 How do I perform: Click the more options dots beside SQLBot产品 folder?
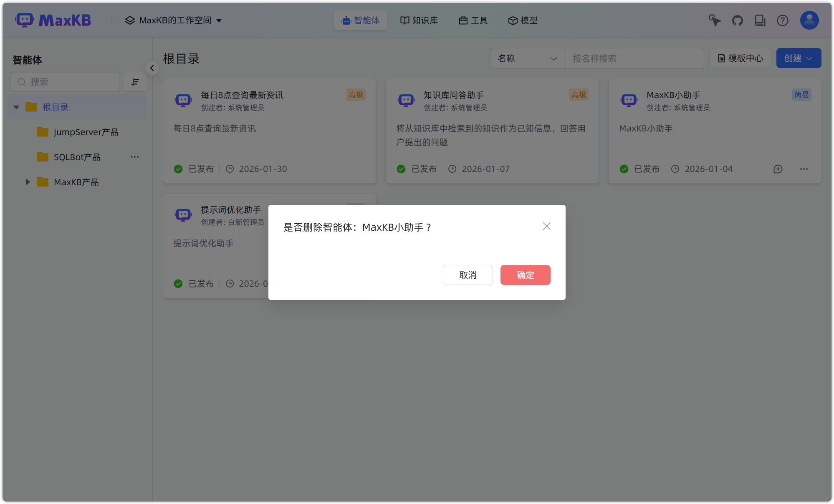(x=134, y=157)
